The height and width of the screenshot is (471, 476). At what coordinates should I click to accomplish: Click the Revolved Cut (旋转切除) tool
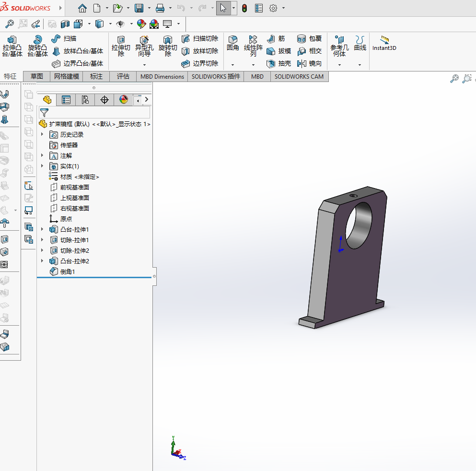pos(168,46)
